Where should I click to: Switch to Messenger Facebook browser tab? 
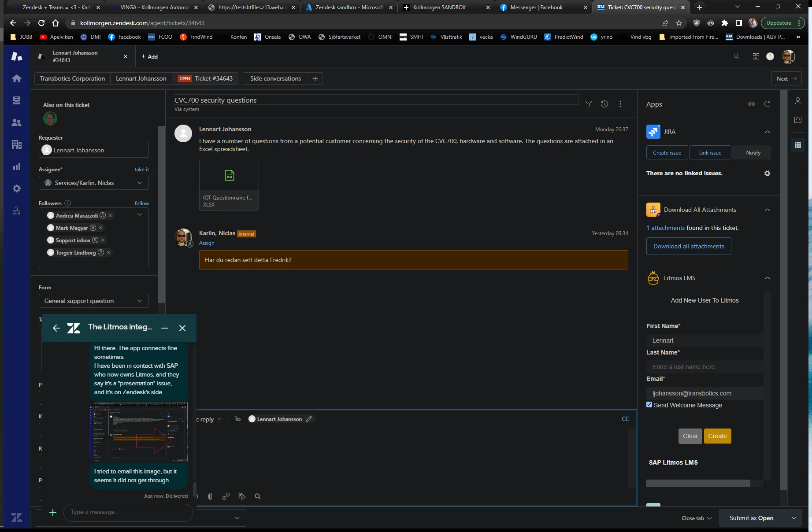(x=543, y=7)
